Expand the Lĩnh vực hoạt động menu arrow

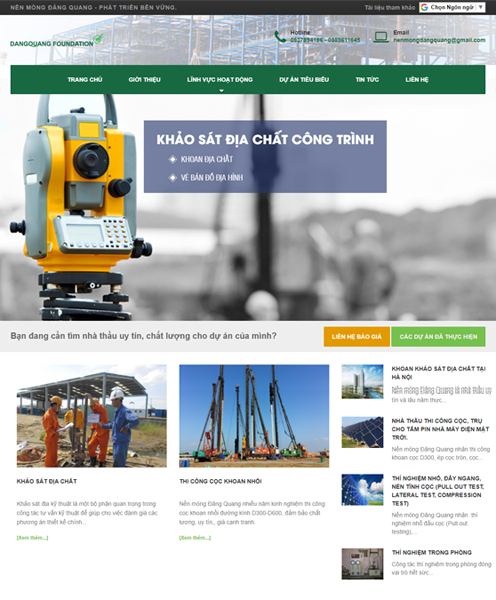click(221, 90)
